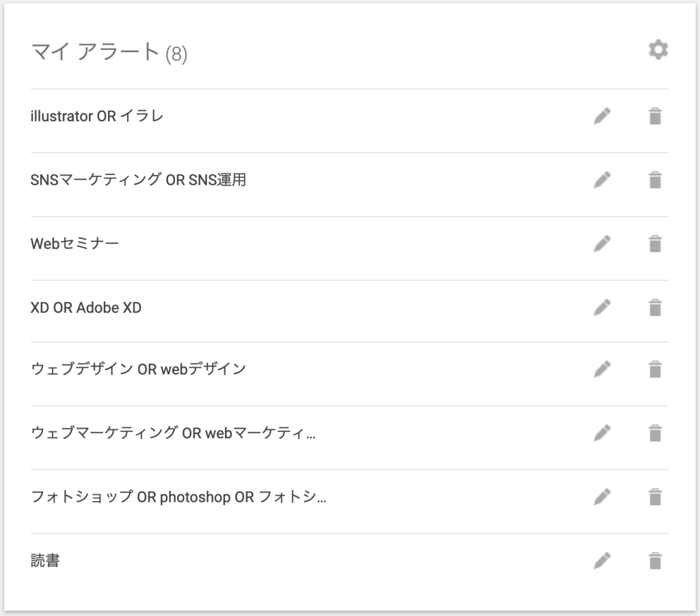Edit the XD OR Adobe XD alert
The image size is (700, 616).
tap(602, 308)
